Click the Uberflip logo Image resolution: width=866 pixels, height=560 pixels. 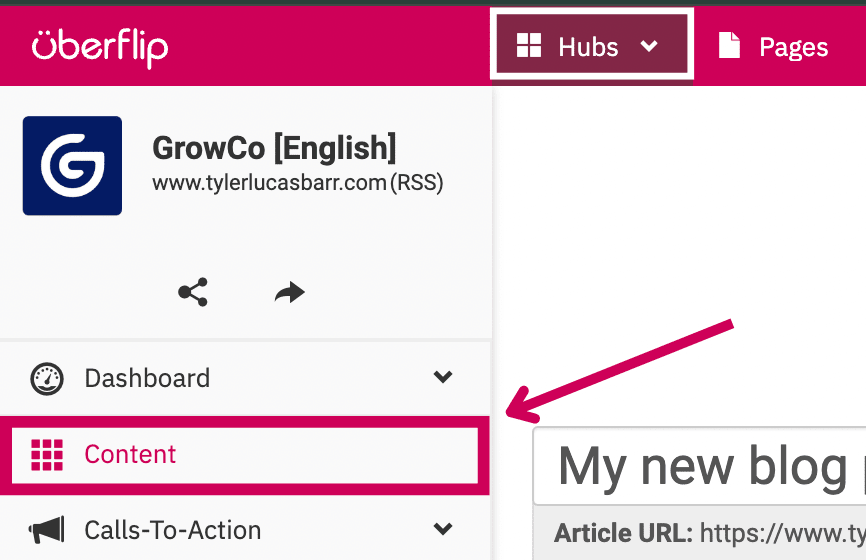pyautogui.click(x=100, y=48)
